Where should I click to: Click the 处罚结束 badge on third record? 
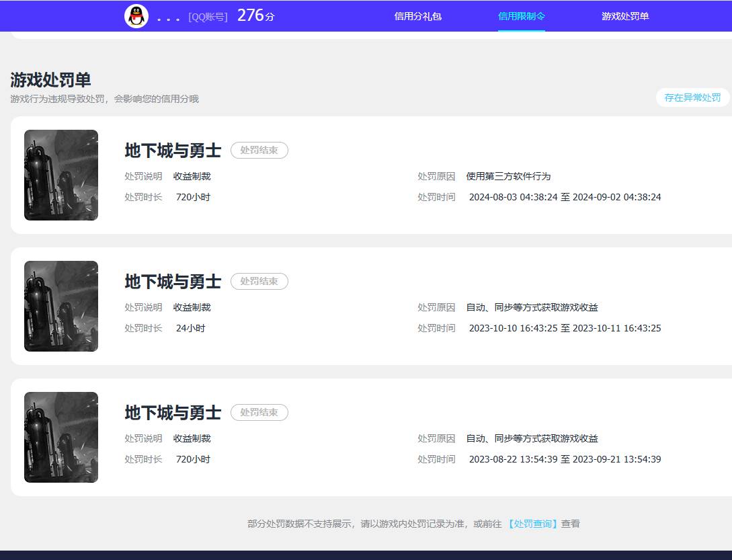coord(259,412)
